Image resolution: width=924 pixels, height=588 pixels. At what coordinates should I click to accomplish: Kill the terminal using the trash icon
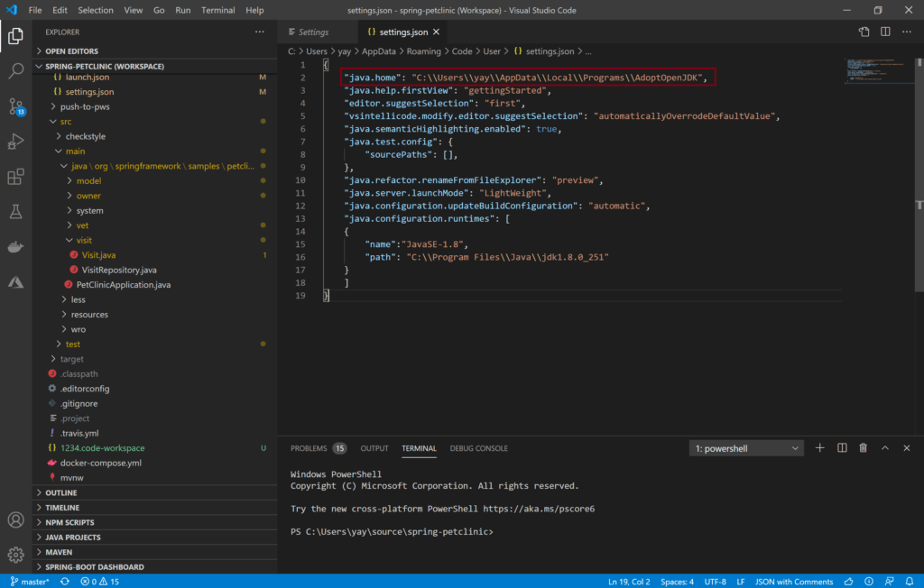coord(863,447)
